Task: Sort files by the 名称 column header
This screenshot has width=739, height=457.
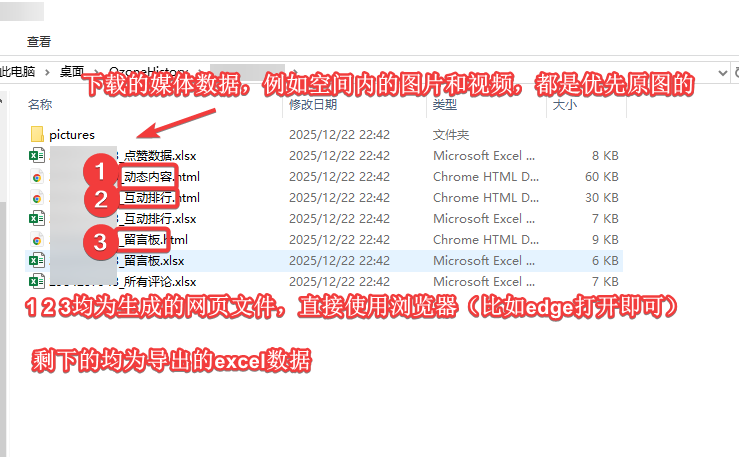Action: pos(40,104)
